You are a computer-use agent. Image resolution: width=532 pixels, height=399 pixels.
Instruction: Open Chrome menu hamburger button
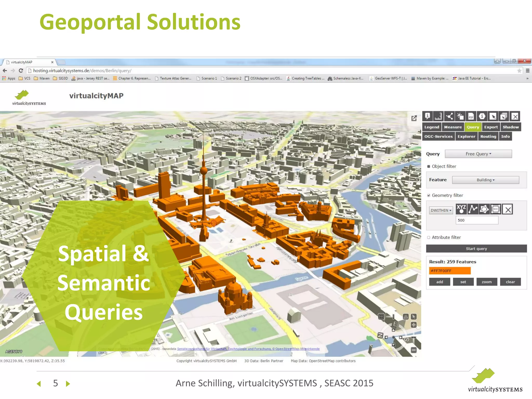coord(528,71)
